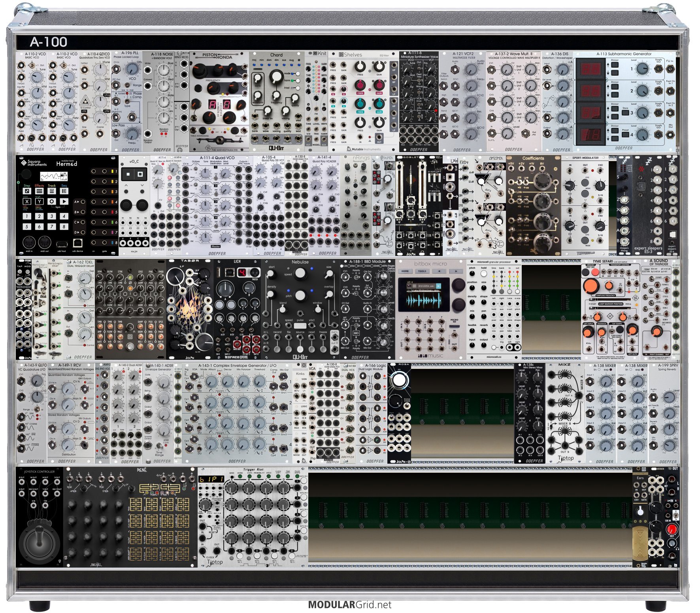This screenshot has height=613, width=700.
Task: Click the Hermod Track list icon button
Action: click(51, 191)
